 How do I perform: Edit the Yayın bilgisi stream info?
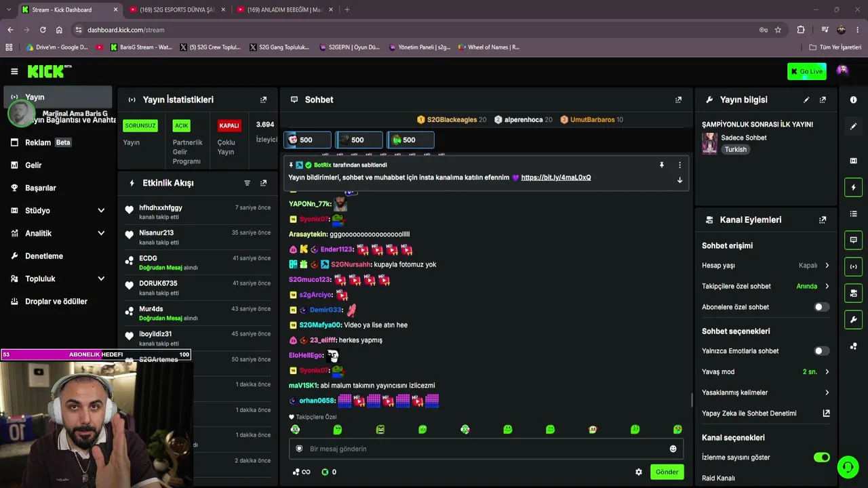pyautogui.click(x=806, y=100)
